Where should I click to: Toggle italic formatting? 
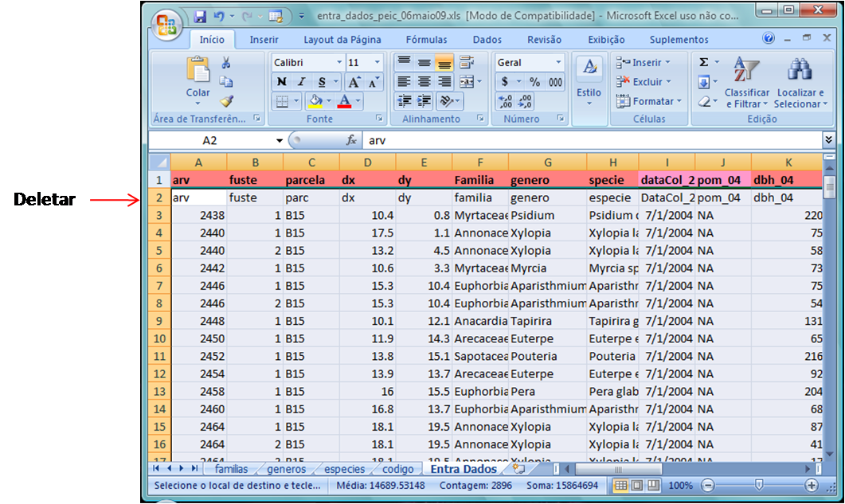(x=301, y=82)
